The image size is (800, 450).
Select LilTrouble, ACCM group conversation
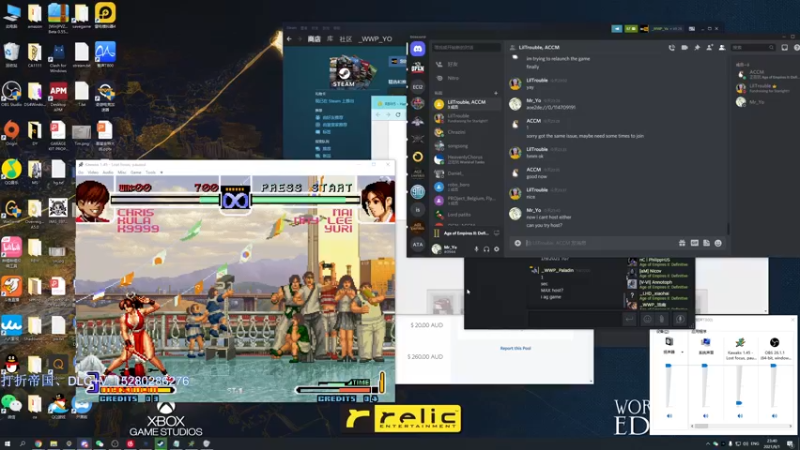(x=466, y=104)
